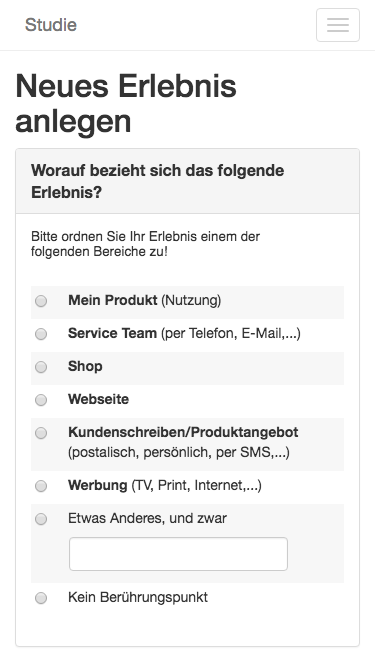Click the 'Mein Produkt (Nutzung)' label text

click(145, 301)
